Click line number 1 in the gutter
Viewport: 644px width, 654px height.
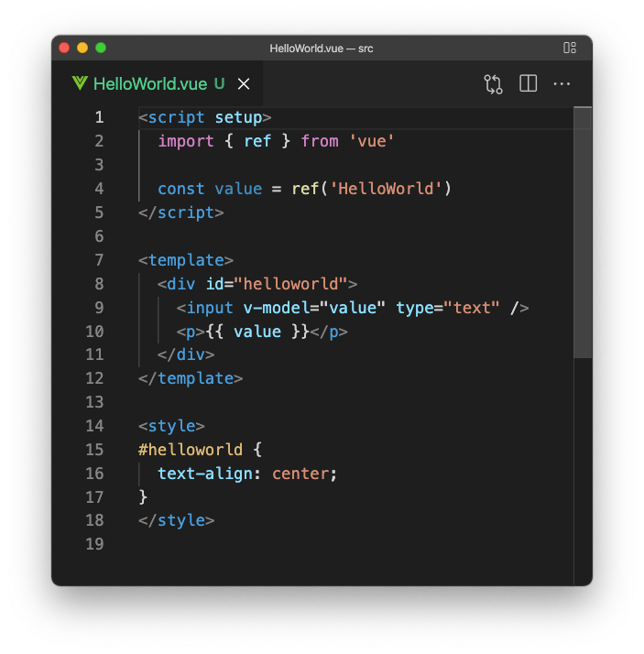[99, 117]
